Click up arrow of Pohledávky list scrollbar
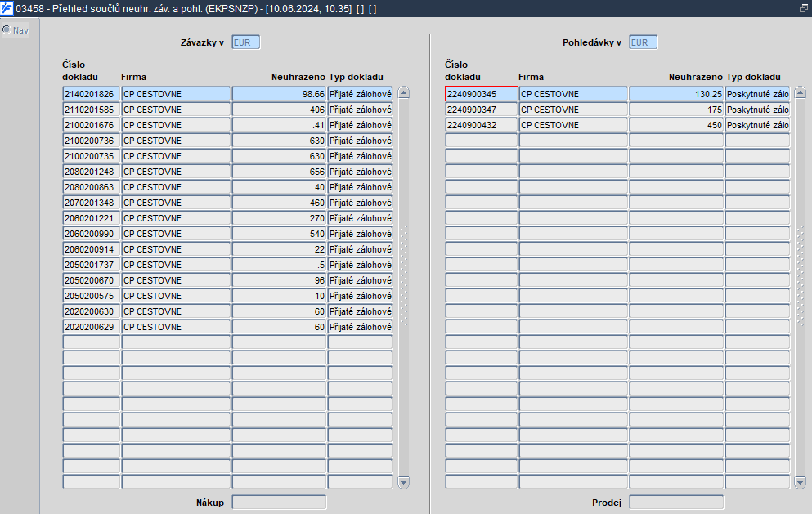Viewport: 812px width, 514px height. coord(800,92)
